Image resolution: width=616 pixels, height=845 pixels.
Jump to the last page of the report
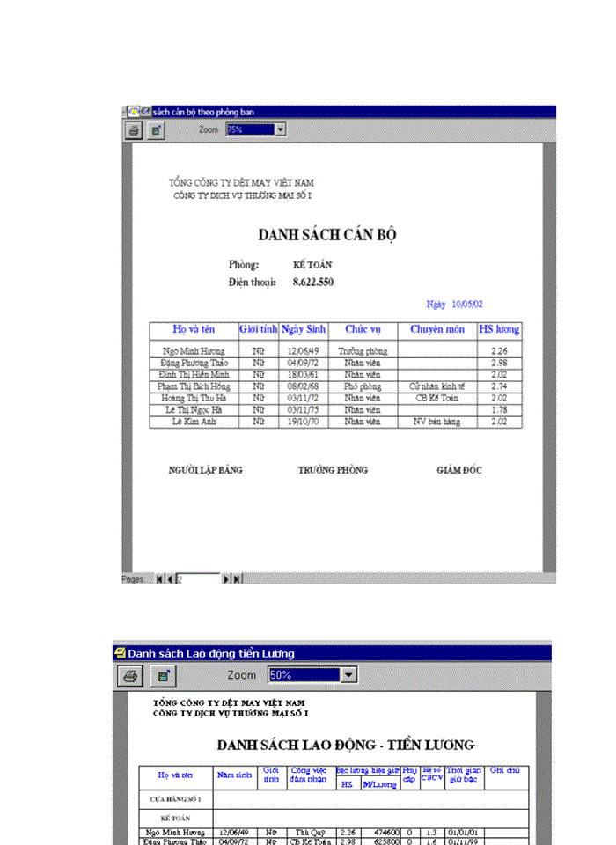click(237, 579)
